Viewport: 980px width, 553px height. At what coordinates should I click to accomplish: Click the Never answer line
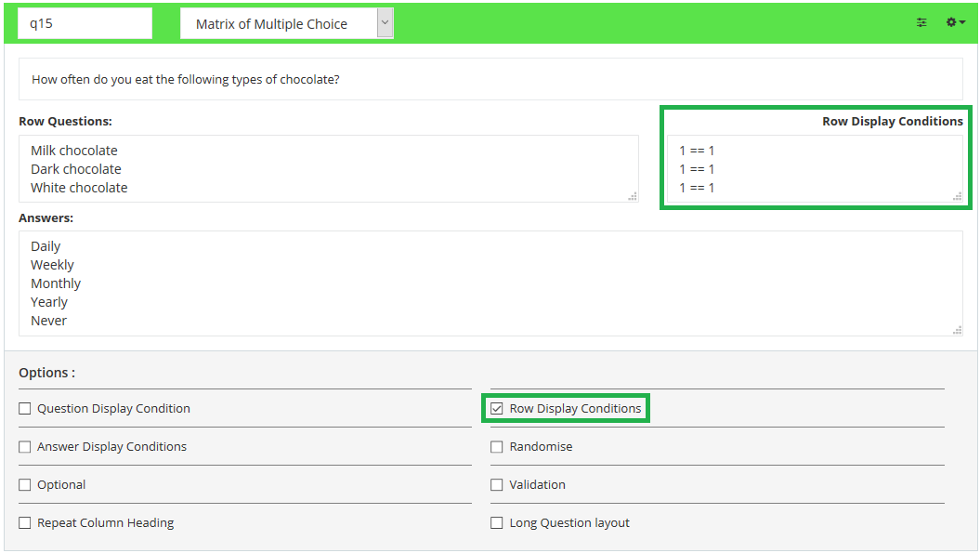49,321
